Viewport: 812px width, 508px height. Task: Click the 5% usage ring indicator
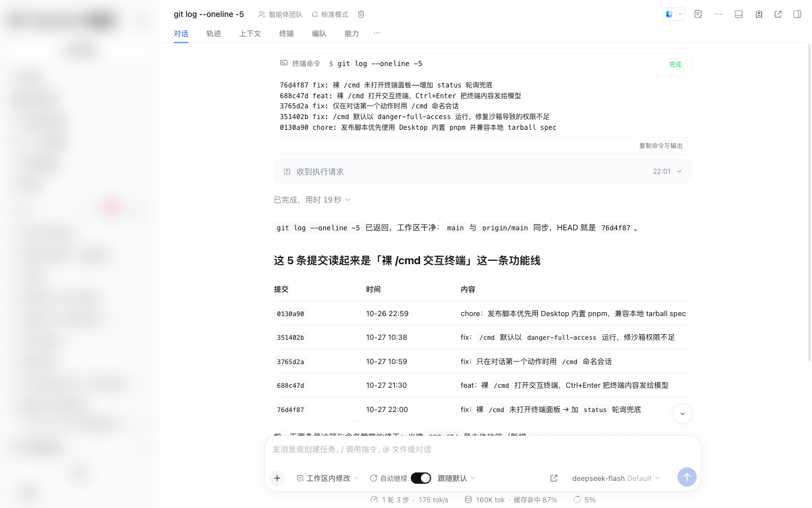coord(585,500)
